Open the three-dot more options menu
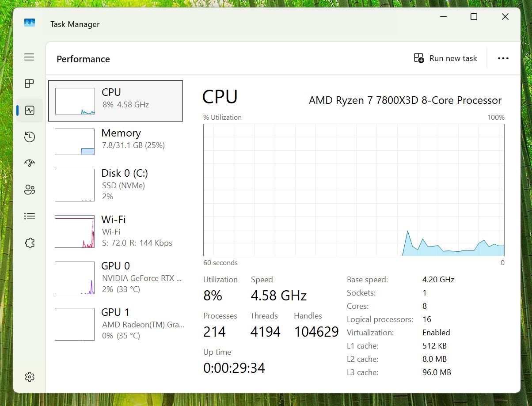 [x=503, y=58]
